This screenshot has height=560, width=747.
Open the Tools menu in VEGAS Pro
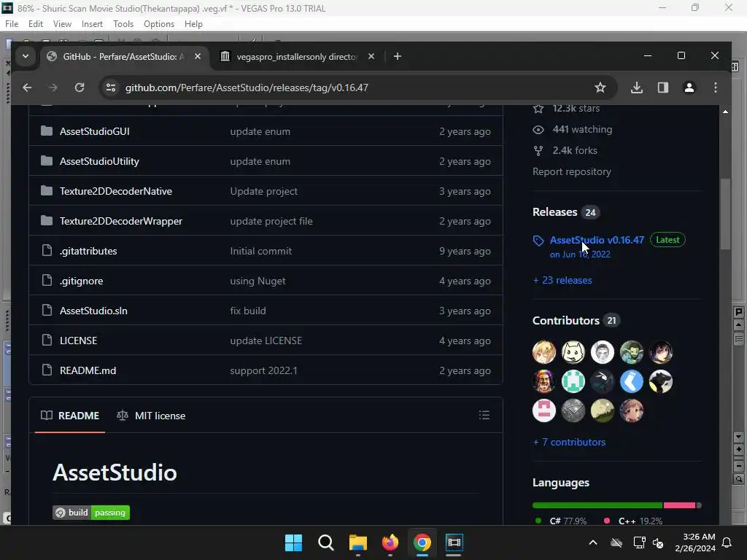coord(123,24)
